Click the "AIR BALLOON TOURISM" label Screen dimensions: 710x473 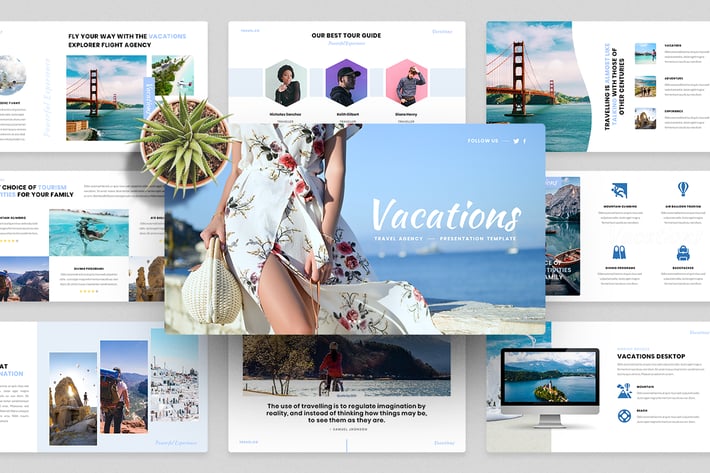(x=683, y=206)
